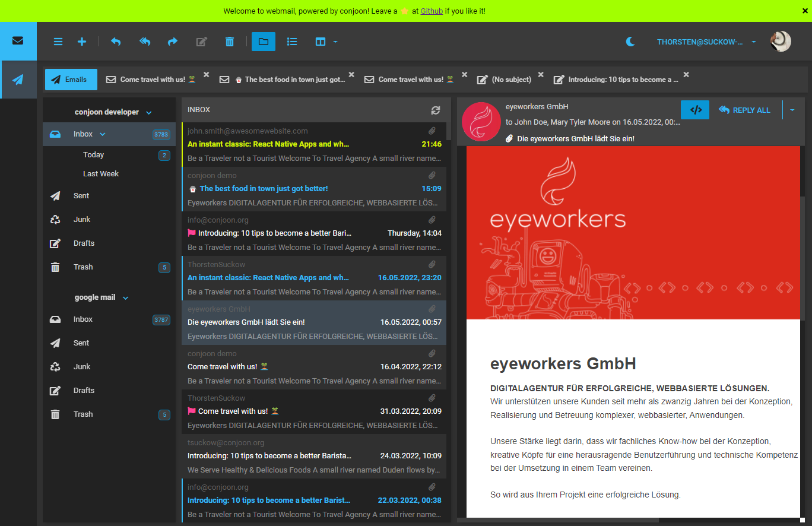
Task: Click Junk recycle icon under google mail
Action: coord(55,367)
